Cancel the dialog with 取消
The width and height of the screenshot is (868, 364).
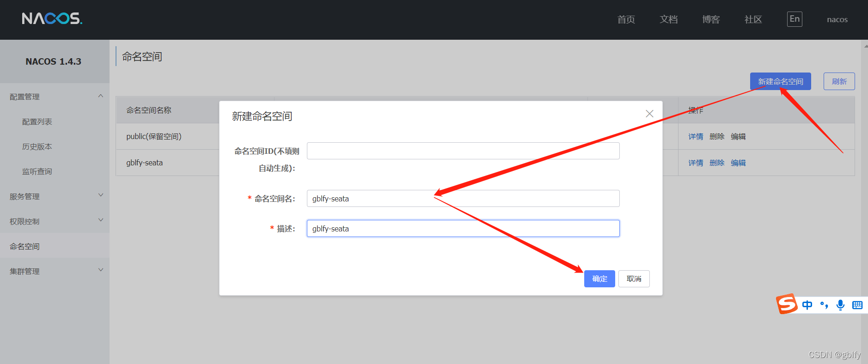634,279
